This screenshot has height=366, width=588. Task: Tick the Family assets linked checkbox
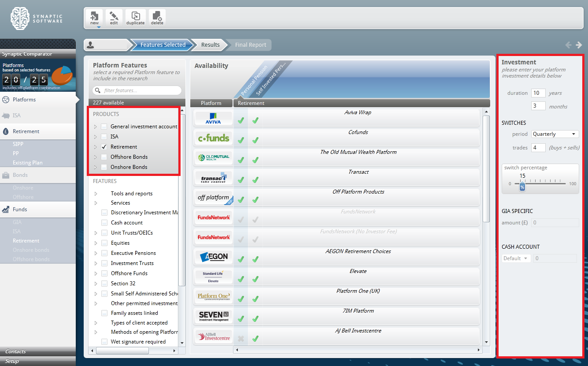[x=104, y=313]
